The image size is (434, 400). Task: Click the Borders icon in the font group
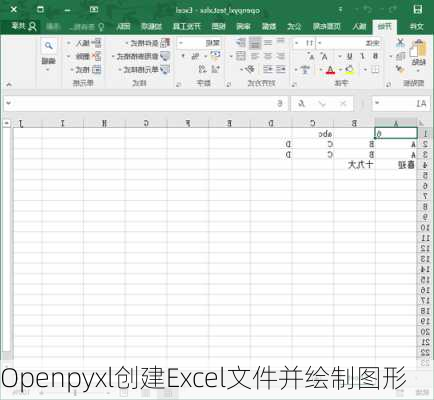(375, 70)
